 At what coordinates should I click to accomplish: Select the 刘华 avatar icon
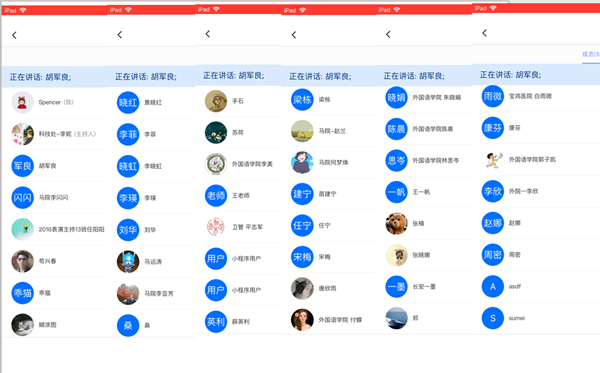pyautogui.click(x=128, y=230)
